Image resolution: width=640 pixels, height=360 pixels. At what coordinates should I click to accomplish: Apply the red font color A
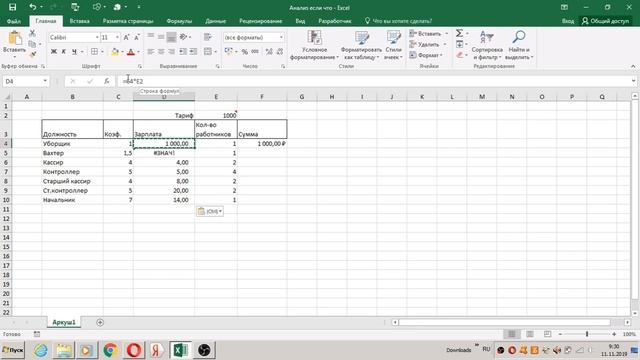(x=131, y=51)
